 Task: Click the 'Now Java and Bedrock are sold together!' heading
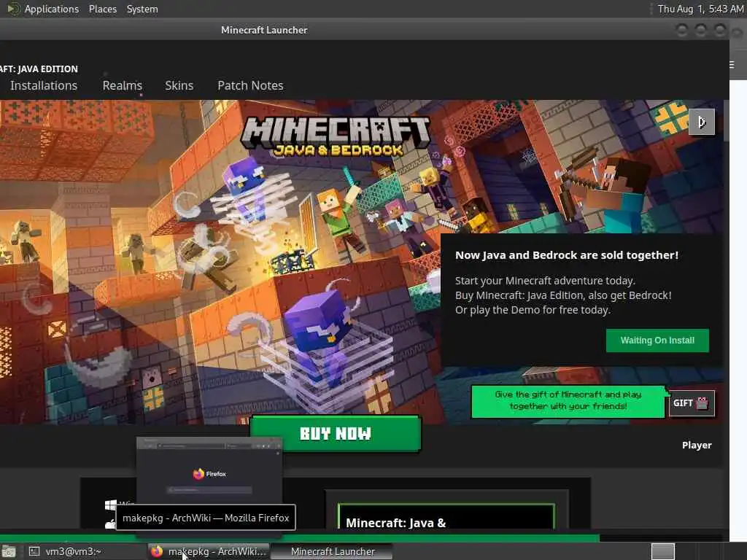[x=566, y=255]
